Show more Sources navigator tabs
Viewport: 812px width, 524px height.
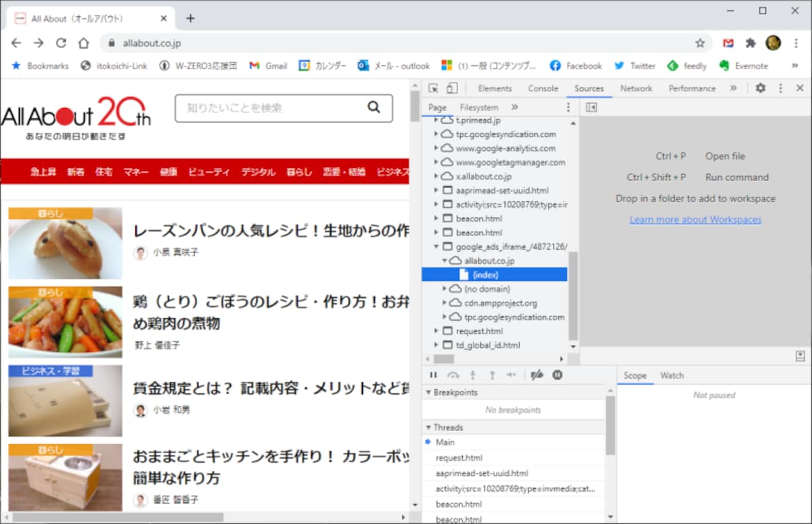click(x=514, y=107)
